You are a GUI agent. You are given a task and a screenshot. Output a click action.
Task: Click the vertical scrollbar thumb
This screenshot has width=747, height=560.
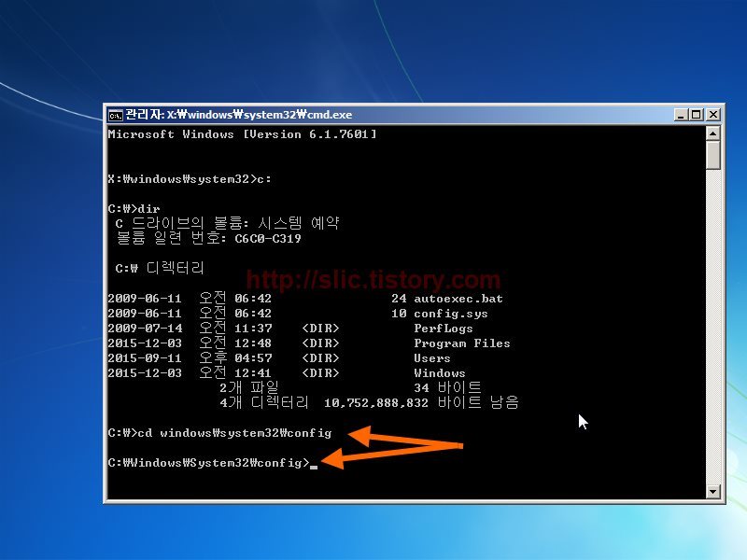tap(712, 155)
